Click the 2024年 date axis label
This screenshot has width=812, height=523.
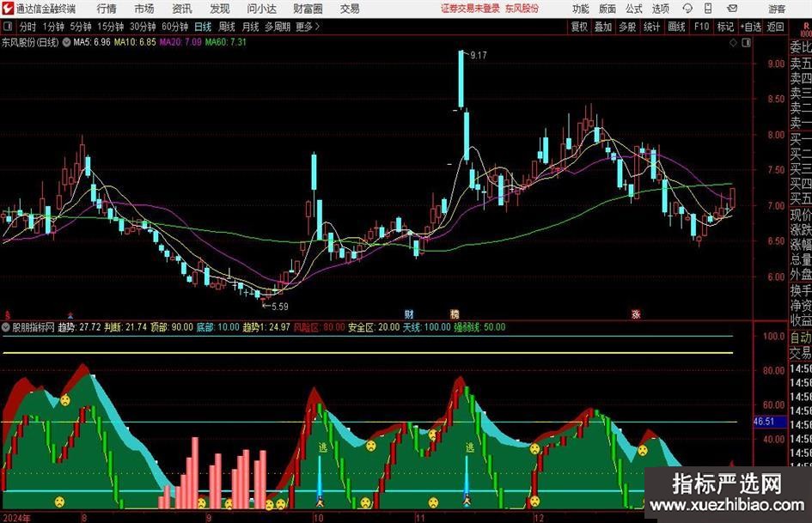(16, 518)
